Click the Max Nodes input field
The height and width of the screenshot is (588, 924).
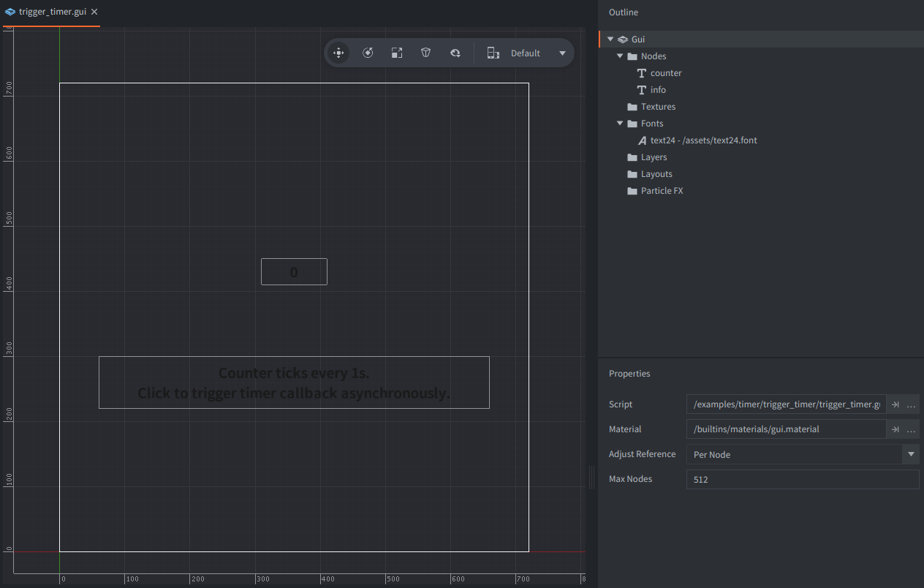pos(802,480)
